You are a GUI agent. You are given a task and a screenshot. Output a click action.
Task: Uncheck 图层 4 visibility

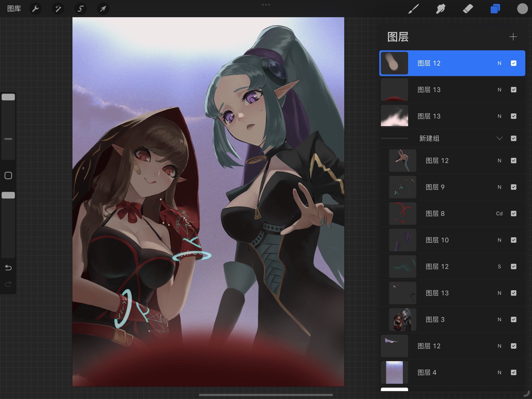(x=513, y=372)
